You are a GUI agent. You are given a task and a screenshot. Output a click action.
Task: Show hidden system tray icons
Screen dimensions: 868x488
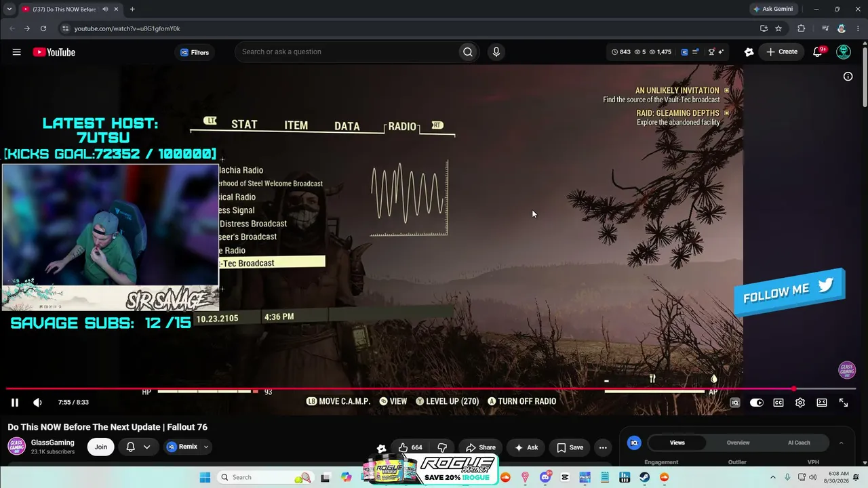click(x=772, y=477)
